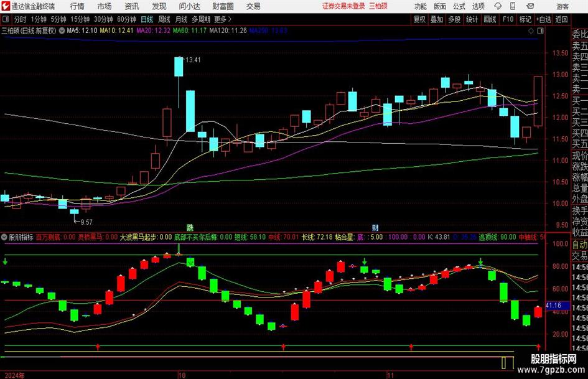The height and width of the screenshot is (379, 588).
Task: Click the 长线: 72.18 indicator value
Action: click(x=317, y=237)
